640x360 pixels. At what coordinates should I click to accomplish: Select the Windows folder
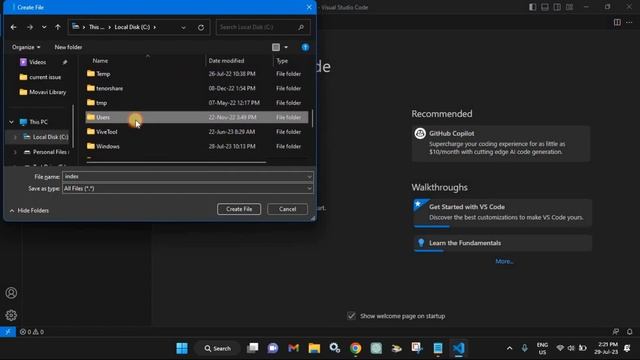point(197,146)
